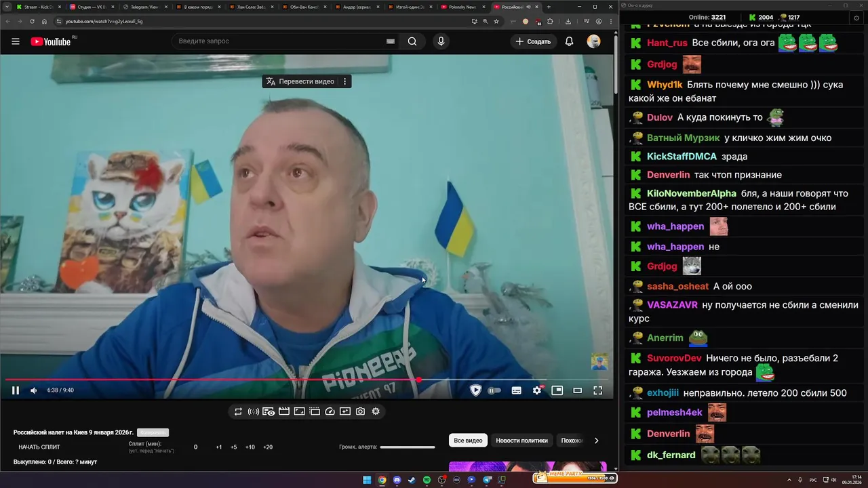868x488 pixels.
Task: Toggle the autoplay switch in player
Action: coord(494,390)
